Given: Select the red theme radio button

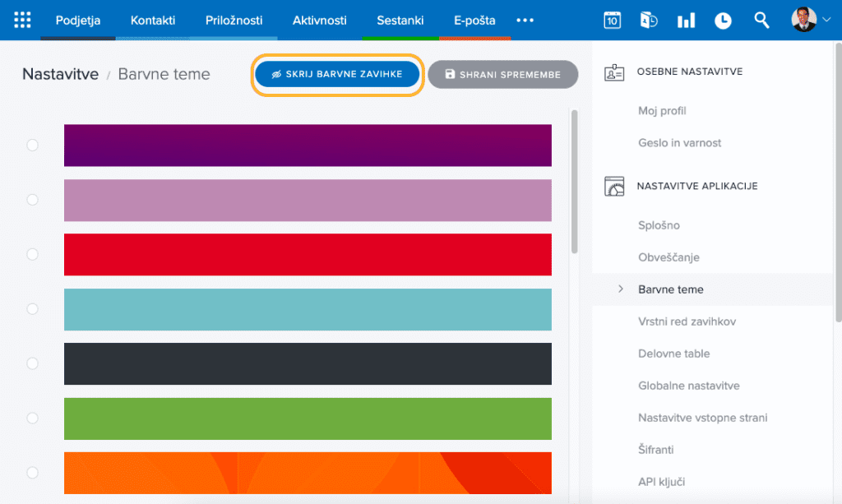Looking at the screenshot, I should pyautogui.click(x=33, y=255).
